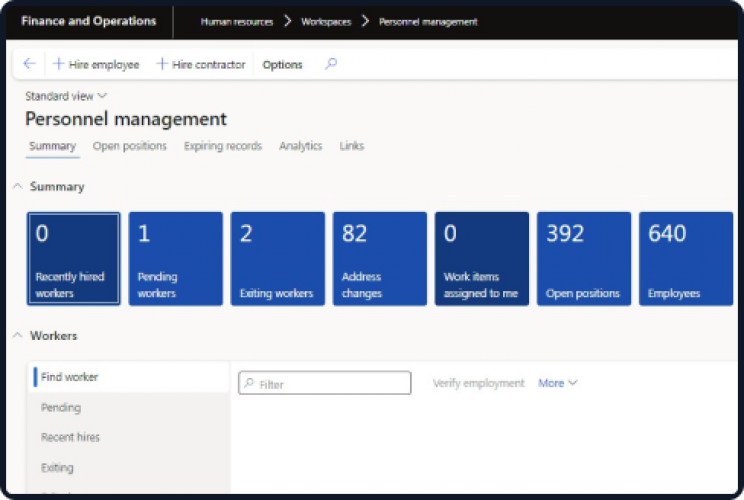Open Work items assigned to me tile

482,259
